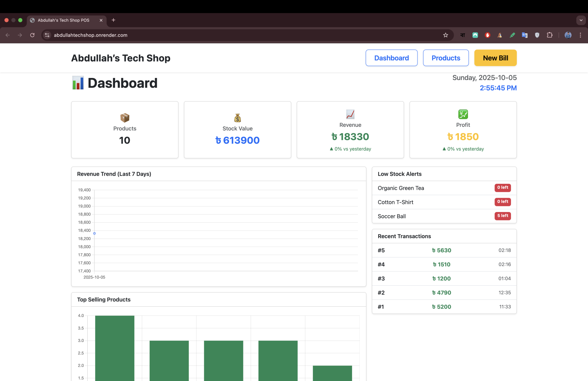Viewport: 588px width, 381px height.
Task: Select transaction #5 row
Action: (444, 250)
